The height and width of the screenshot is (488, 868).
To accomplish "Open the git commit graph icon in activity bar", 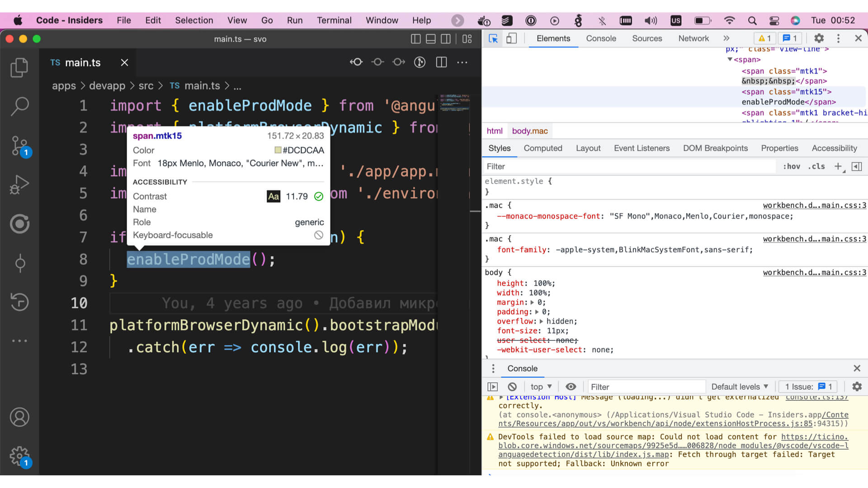I will pyautogui.click(x=20, y=263).
